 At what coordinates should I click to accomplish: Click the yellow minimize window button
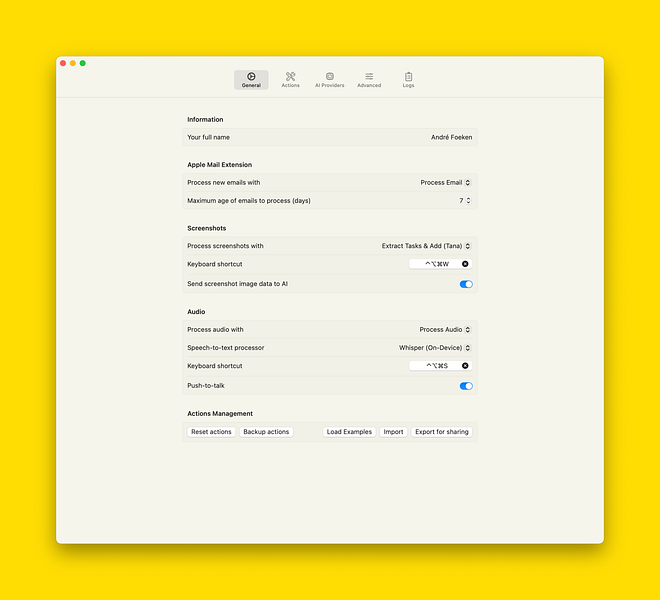[73, 63]
